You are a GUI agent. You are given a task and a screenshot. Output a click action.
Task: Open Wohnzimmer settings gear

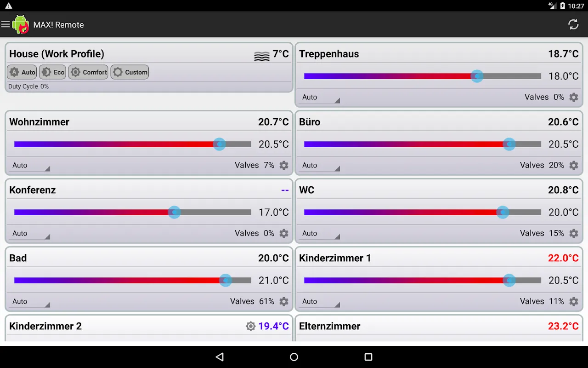pos(284,165)
